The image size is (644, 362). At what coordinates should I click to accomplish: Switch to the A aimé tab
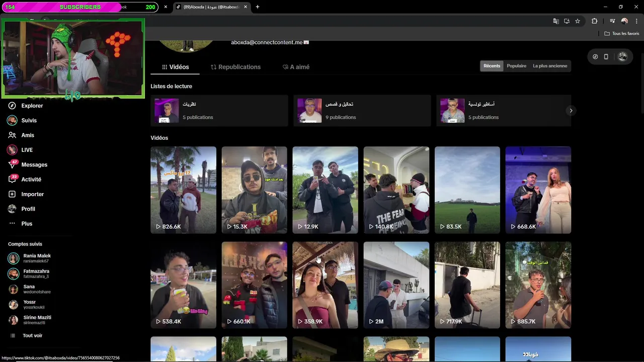click(296, 67)
